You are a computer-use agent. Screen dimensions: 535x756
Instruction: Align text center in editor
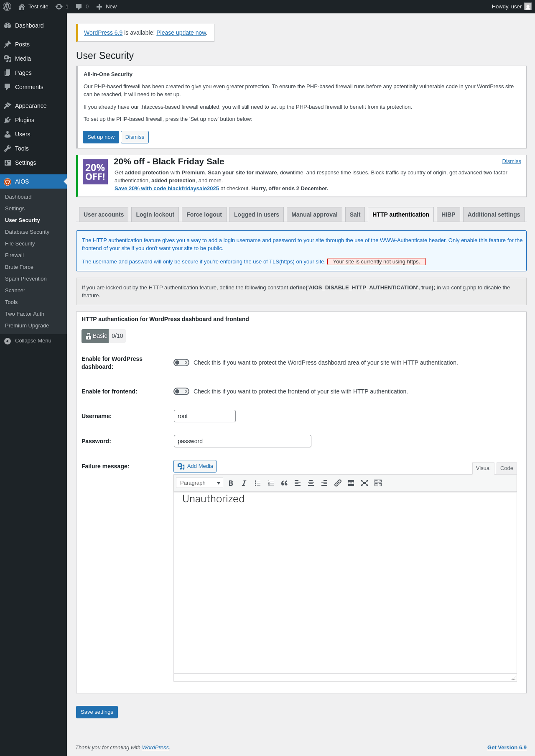pyautogui.click(x=311, y=483)
